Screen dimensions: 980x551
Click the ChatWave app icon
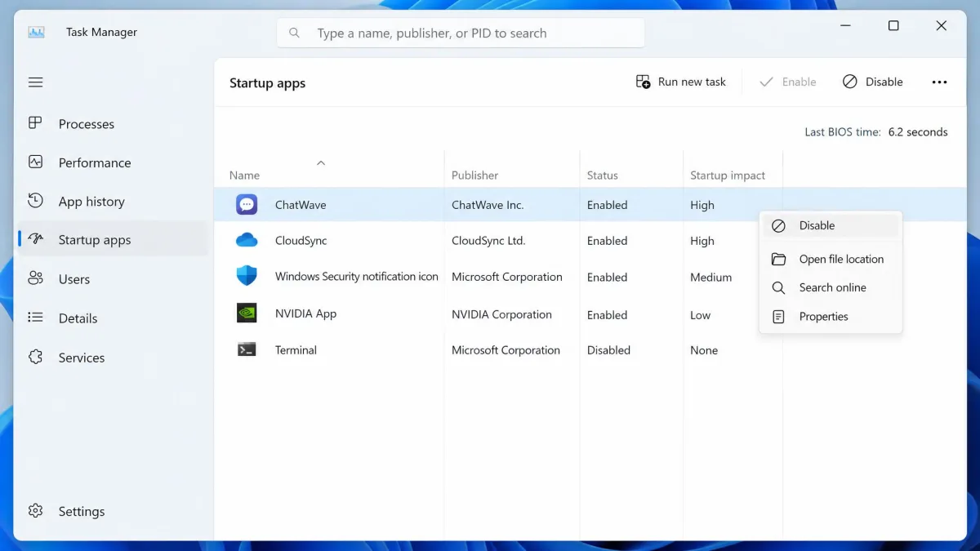coord(247,205)
